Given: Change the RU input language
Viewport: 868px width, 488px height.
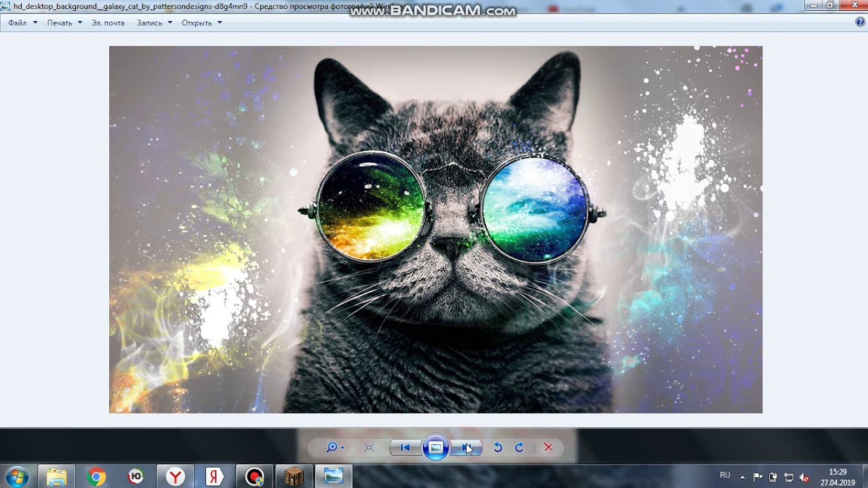Looking at the screenshot, I should click(x=725, y=476).
